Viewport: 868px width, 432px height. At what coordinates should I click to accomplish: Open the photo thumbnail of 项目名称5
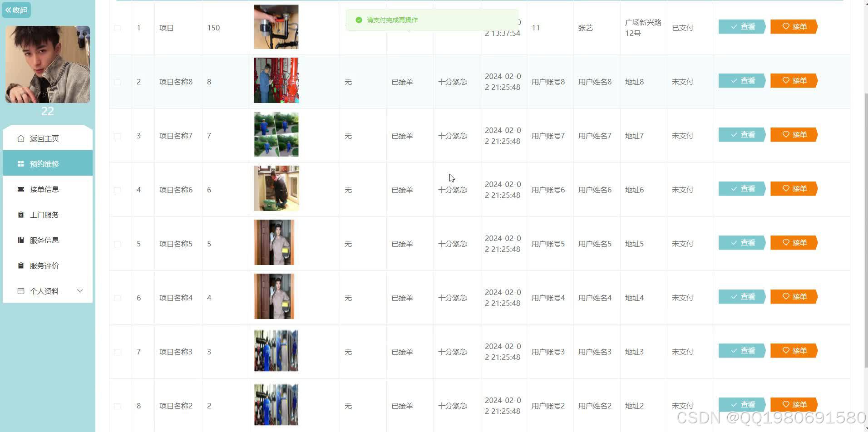coord(274,242)
